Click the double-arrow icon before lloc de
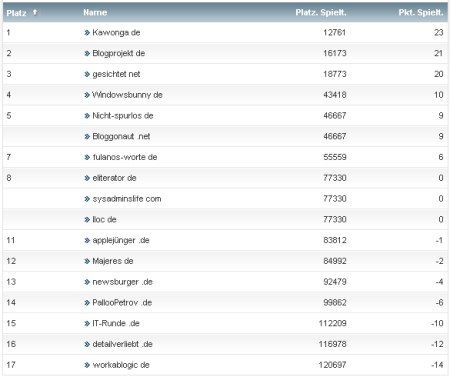The width and height of the screenshot is (450, 377). pos(87,220)
